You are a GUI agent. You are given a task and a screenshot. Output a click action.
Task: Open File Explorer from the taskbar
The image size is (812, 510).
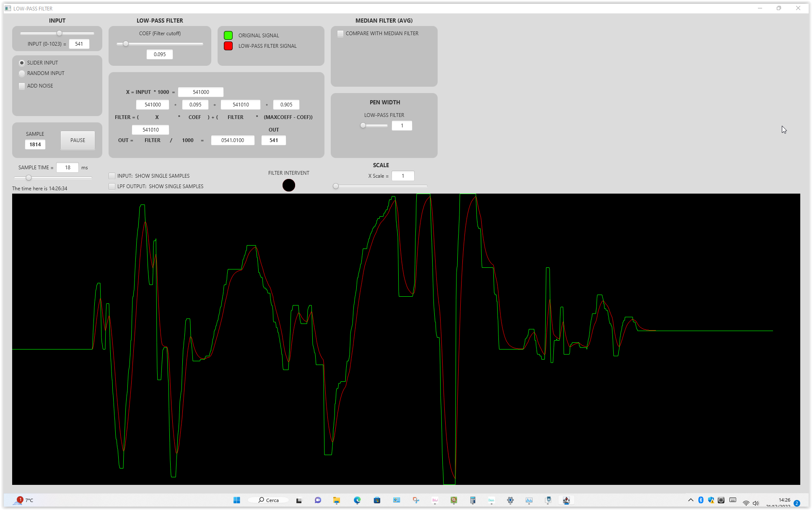click(x=337, y=500)
